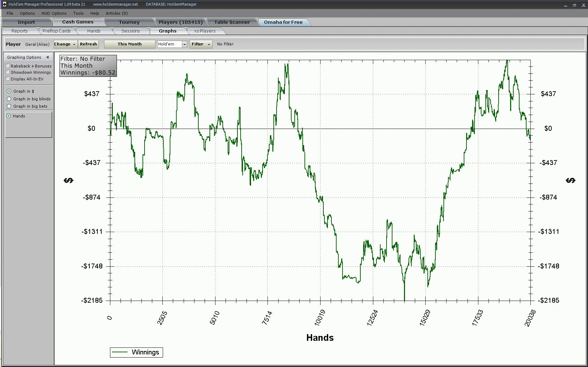Choose Graph in big bets option
Viewport: 588px width, 367px height.
pyautogui.click(x=9, y=106)
